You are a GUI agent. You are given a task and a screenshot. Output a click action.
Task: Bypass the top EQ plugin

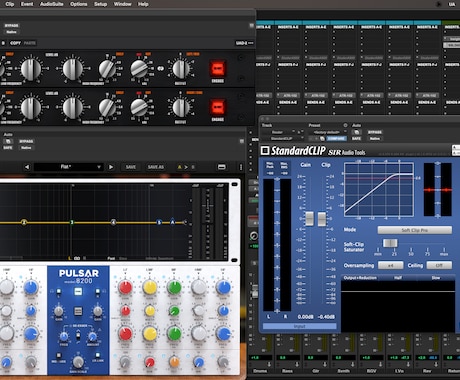pyautogui.click(x=12, y=25)
